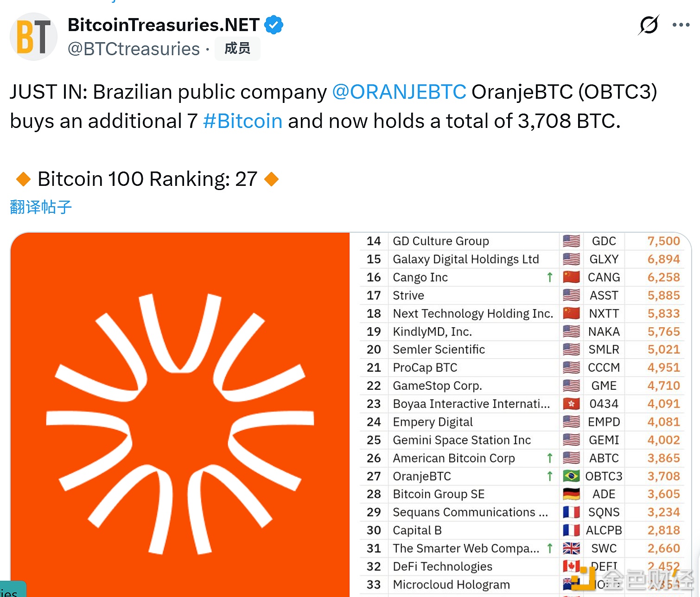The width and height of the screenshot is (700, 597).
Task: Click the 成员 member badge
Action: pyautogui.click(x=237, y=49)
